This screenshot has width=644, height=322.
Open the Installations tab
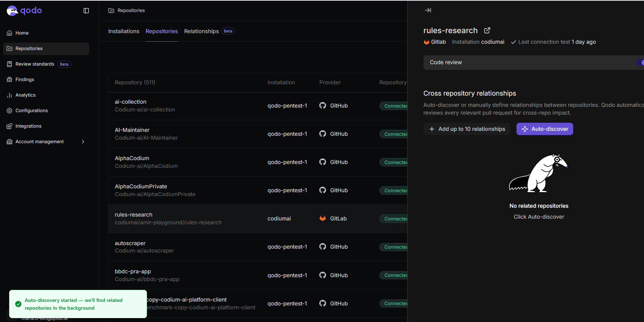click(x=124, y=31)
